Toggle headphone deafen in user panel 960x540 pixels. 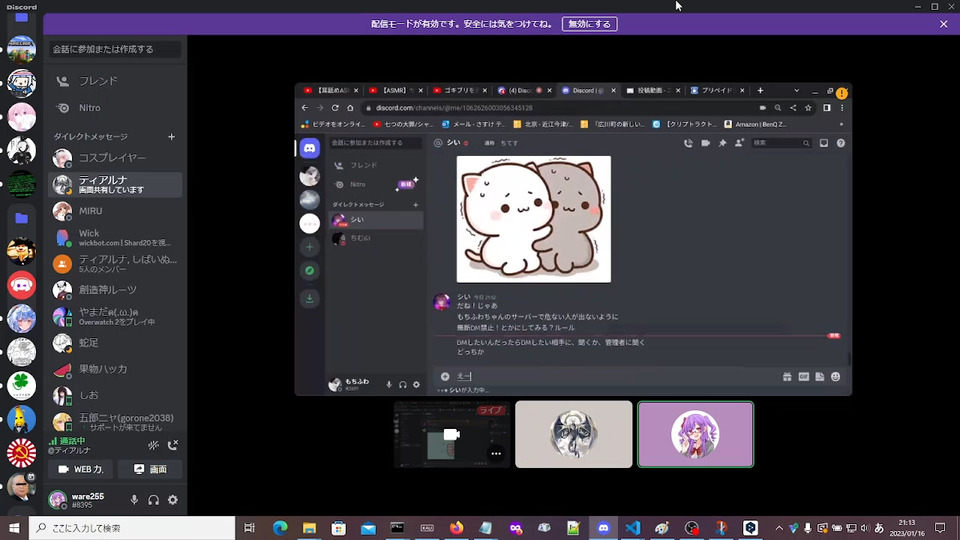click(x=153, y=500)
